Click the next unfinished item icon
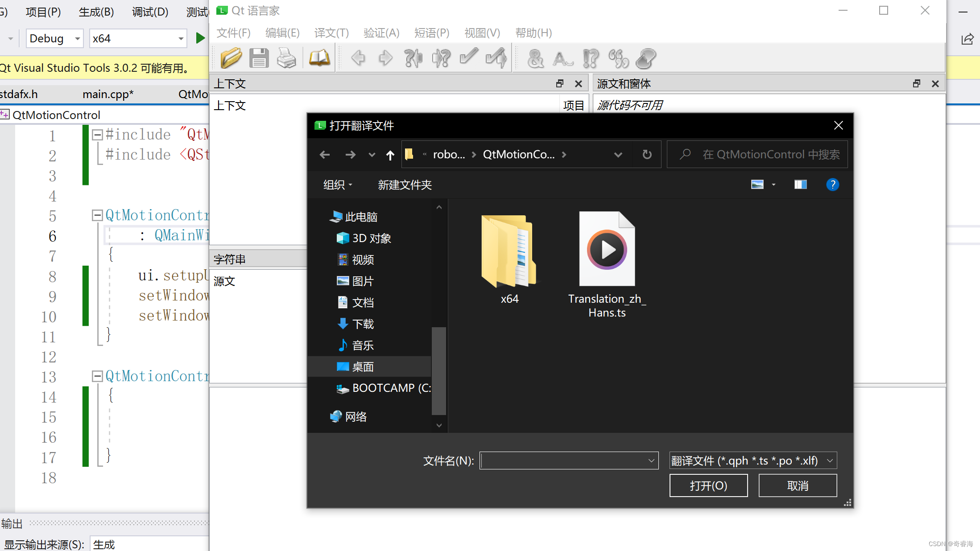The image size is (980, 551). coord(441,58)
